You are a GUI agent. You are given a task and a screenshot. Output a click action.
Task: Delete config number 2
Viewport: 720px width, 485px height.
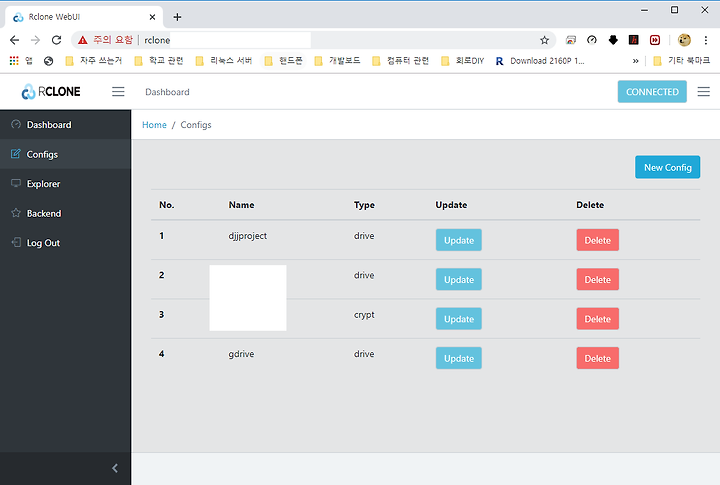coord(597,279)
